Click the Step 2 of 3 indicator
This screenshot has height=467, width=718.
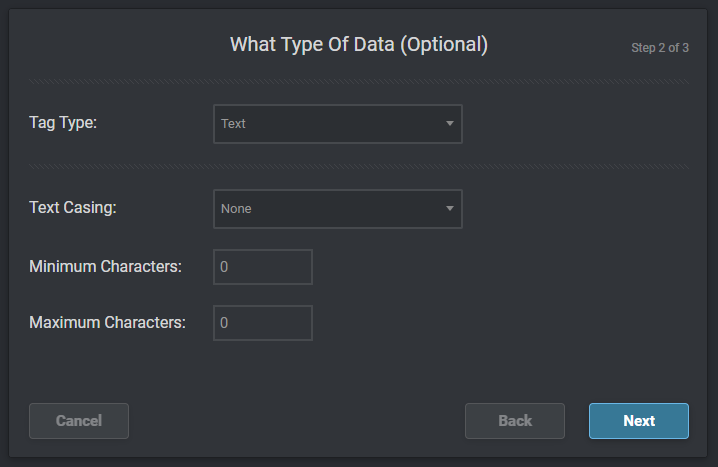(x=660, y=48)
